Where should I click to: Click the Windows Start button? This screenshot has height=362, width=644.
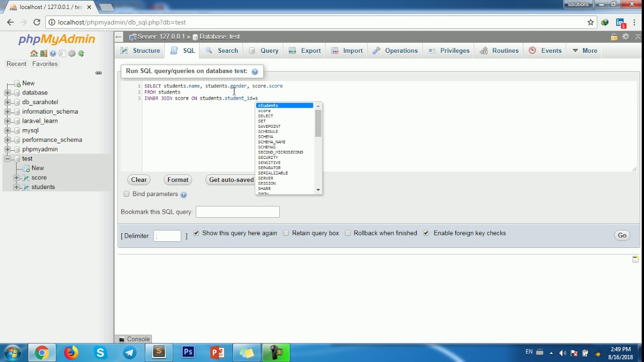pyautogui.click(x=12, y=352)
